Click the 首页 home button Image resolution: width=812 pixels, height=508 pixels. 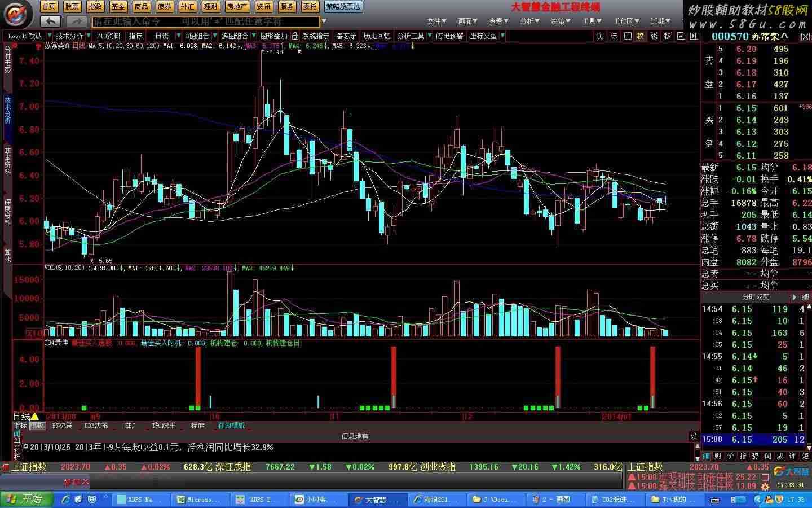pyautogui.click(x=49, y=7)
